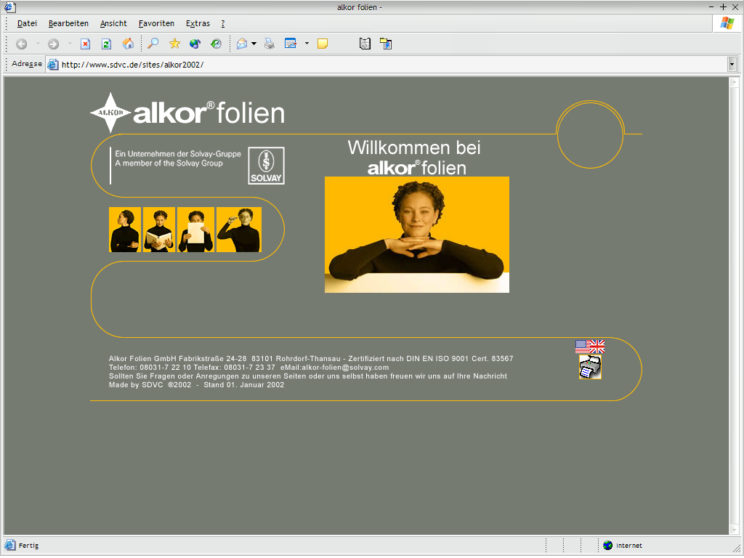Viewport: 744px width, 558px height.
Task: Click the Back navigation arrow
Action: [x=21, y=44]
